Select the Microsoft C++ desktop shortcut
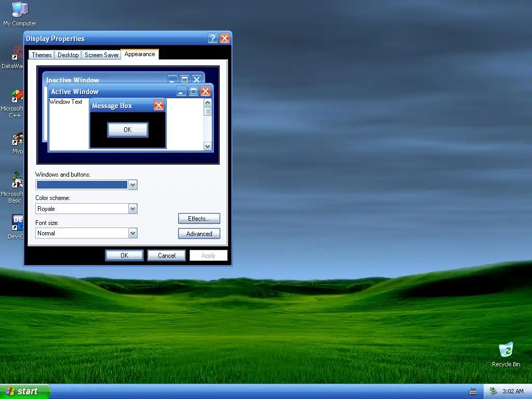 pos(13,104)
